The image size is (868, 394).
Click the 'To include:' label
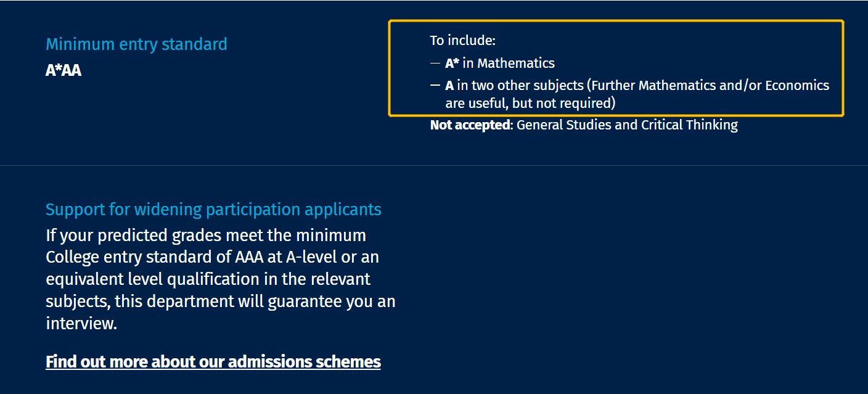pyautogui.click(x=462, y=41)
